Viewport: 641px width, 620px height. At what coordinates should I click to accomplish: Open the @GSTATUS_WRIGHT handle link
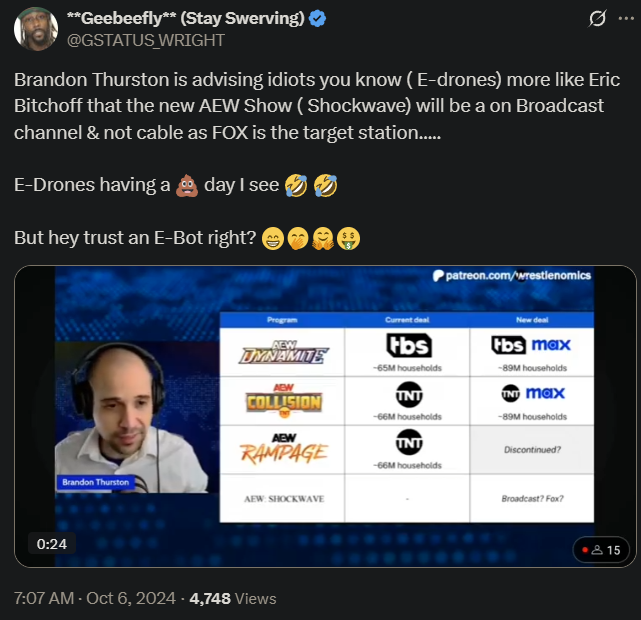pos(146,40)
